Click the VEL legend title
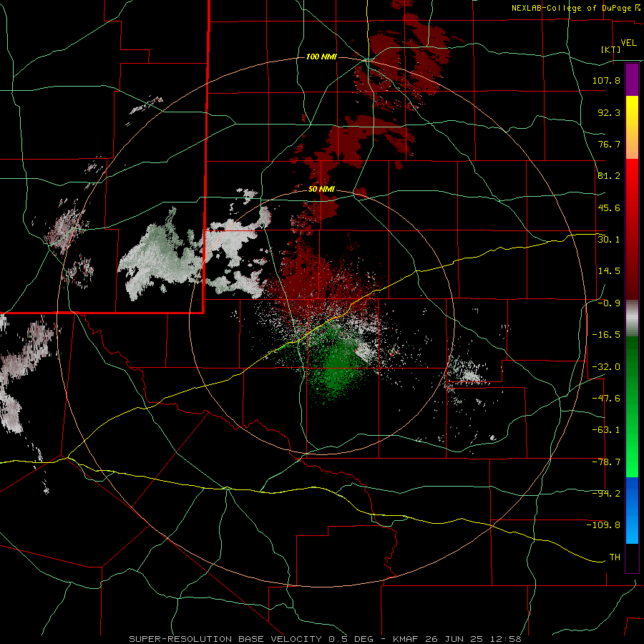644x644 pixels. click(628, 43)
